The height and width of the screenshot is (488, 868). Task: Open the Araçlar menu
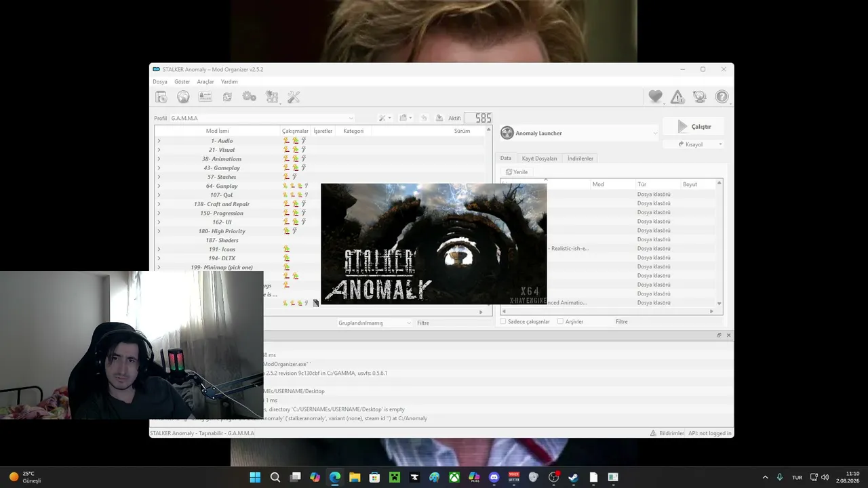pyautogui.click(x=205, y=82)
